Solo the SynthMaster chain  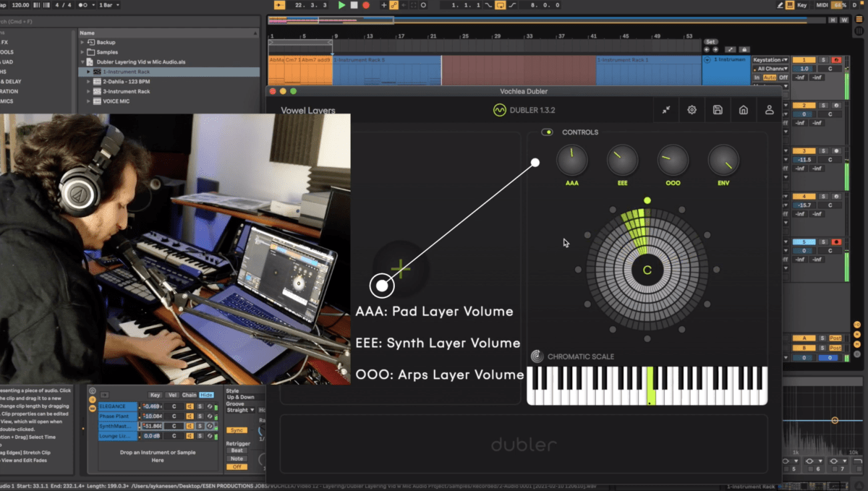click(200, 426)
